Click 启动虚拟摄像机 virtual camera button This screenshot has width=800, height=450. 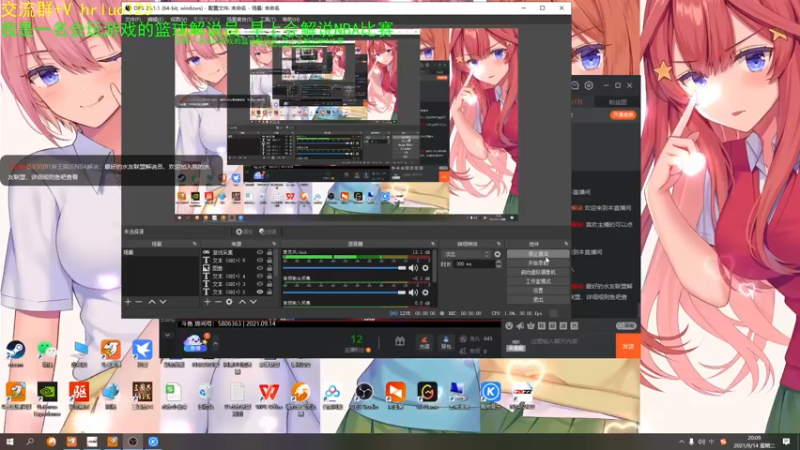click(538, 272)
